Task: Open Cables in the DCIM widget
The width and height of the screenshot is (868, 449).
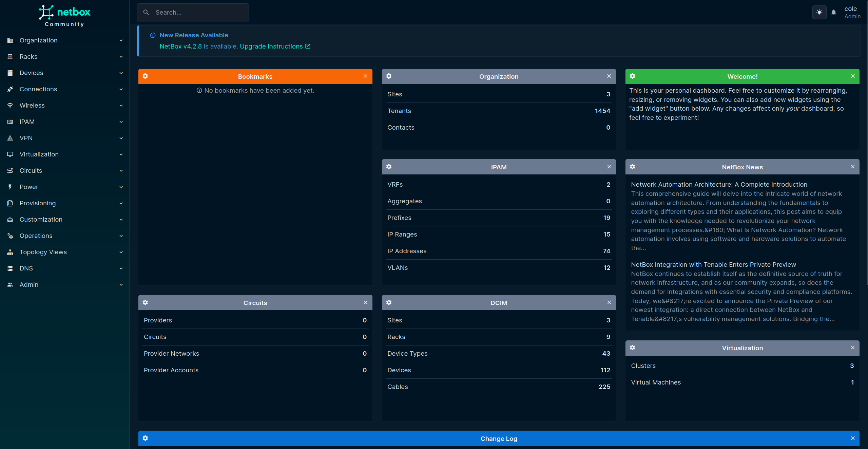Action: click(x=499, y=387)
